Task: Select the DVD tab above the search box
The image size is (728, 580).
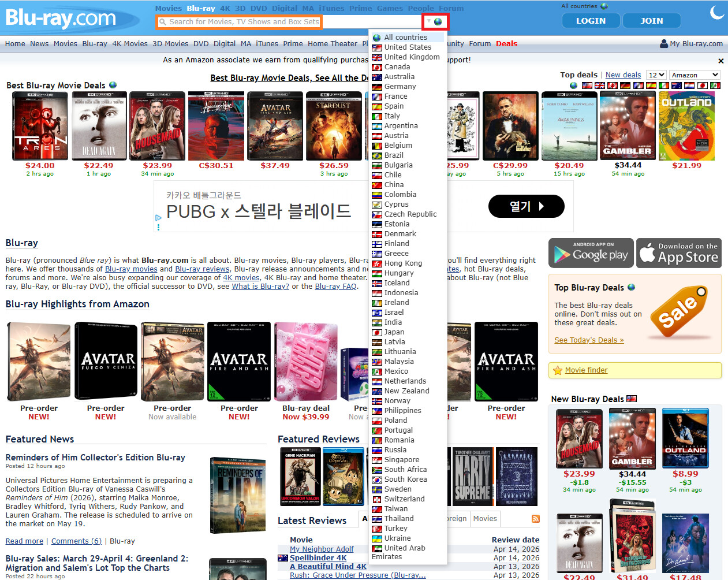Action: pyautogui.click(x=259, y=8)
